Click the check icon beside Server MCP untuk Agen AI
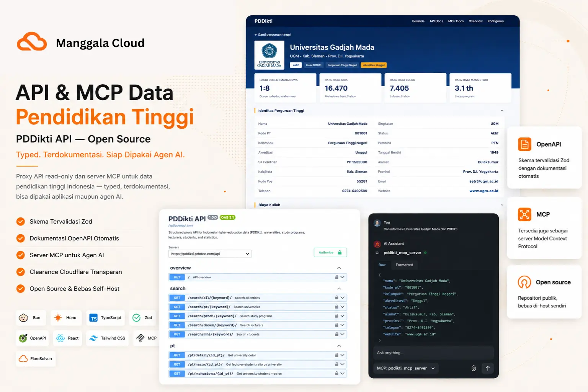588x392 pixels. coord(21,255)
